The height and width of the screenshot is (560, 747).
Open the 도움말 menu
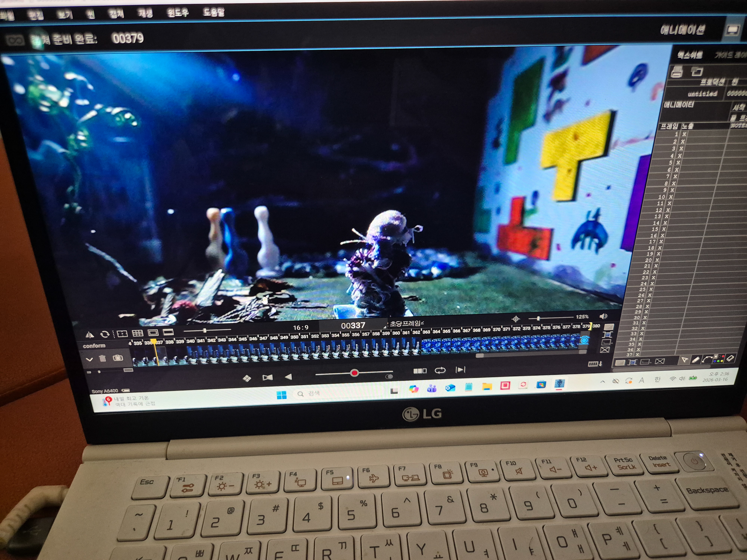(x=214, y=12)
